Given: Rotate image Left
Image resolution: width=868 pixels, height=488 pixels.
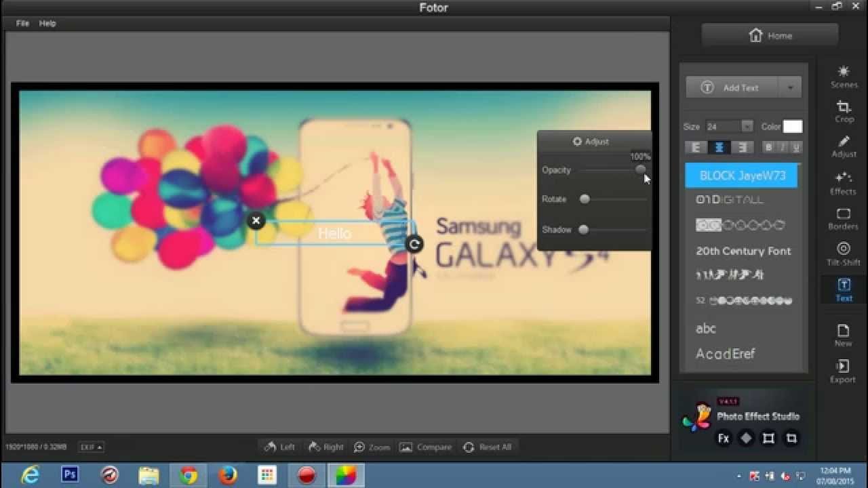Looking at the screenshot, I should 279,447.
